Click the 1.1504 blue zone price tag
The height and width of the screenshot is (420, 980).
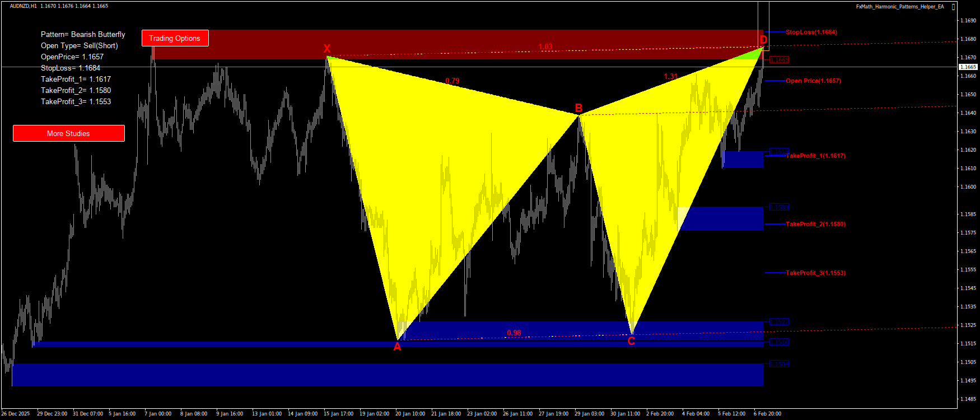779,364
